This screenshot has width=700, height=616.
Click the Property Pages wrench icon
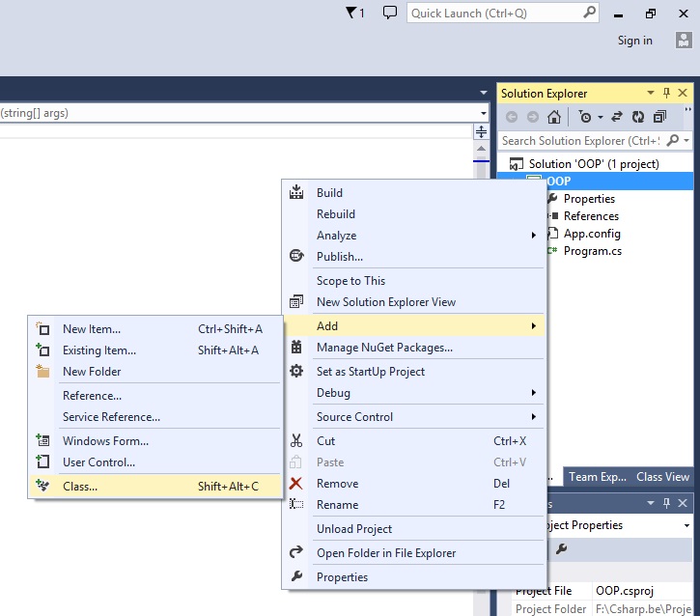pos(561,549)
